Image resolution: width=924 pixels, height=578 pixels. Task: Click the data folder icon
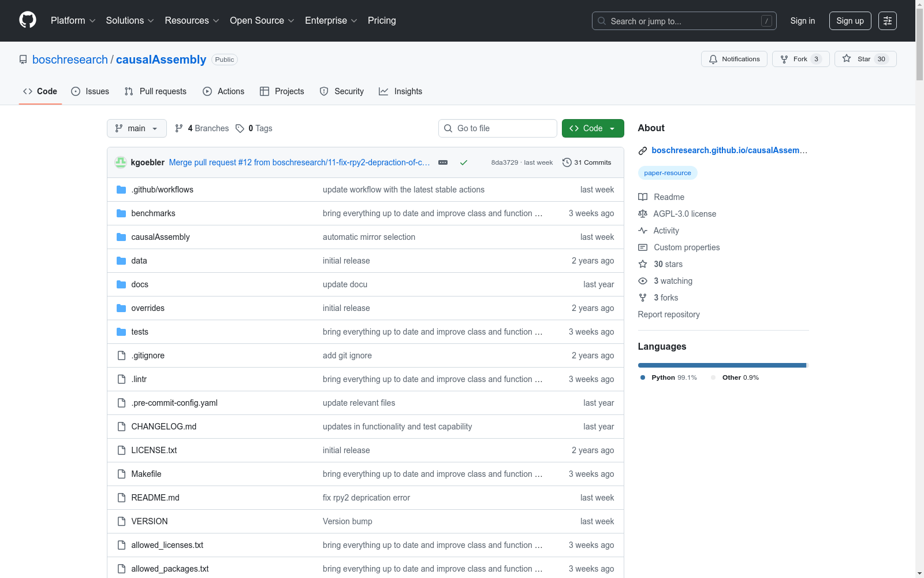pyautogui.click(x=121, y=261)
